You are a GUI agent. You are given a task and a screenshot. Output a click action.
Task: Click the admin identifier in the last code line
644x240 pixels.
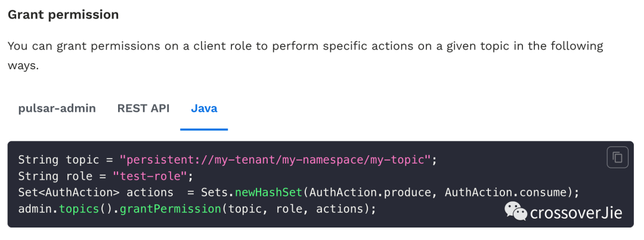click(35, 209)
